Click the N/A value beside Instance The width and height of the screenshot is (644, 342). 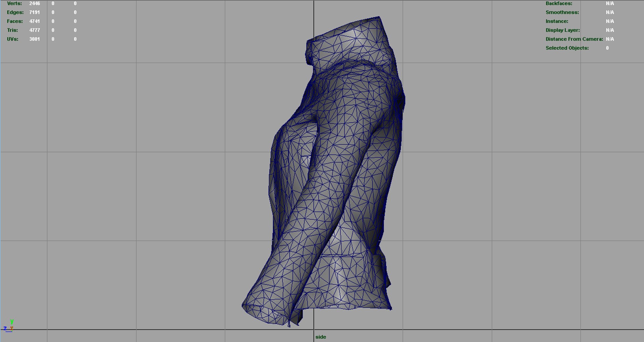pos(610,21)
